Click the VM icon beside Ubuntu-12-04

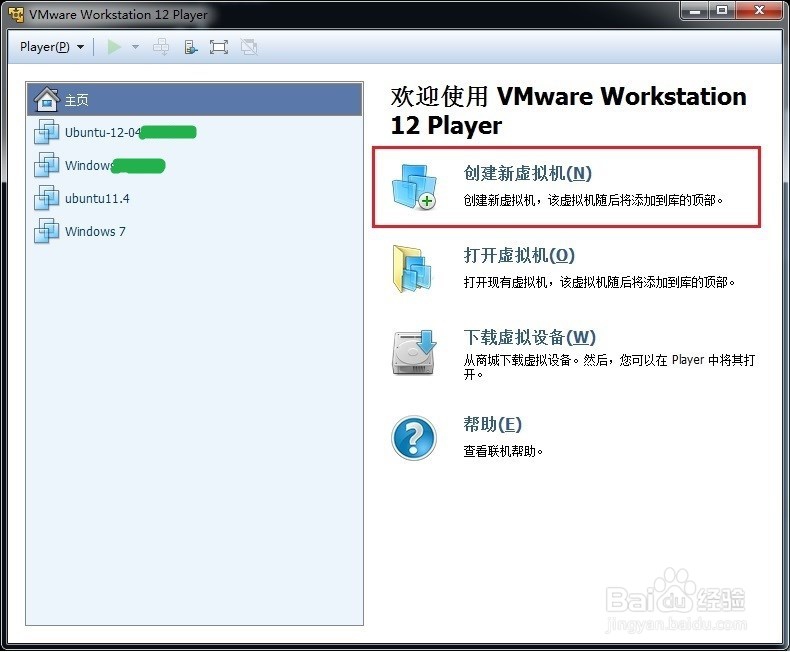point(46,132)
